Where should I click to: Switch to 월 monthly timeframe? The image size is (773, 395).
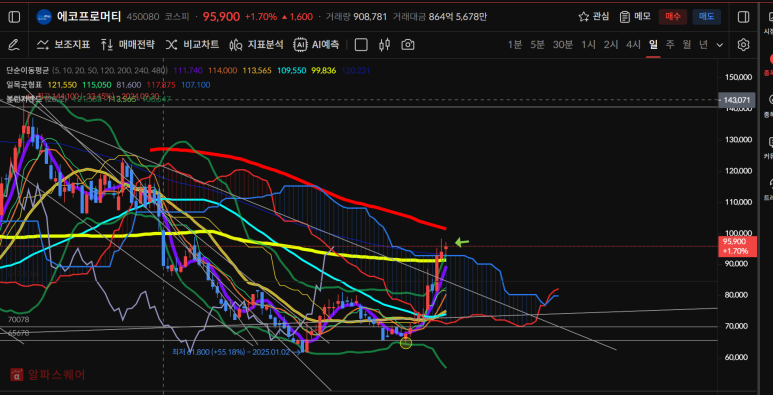687,45
